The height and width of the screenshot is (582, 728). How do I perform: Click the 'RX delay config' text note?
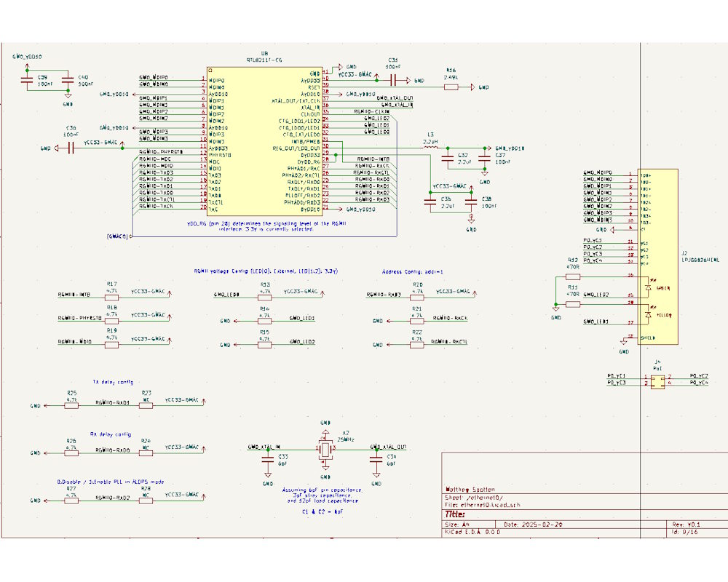click(x=112, y=434)
